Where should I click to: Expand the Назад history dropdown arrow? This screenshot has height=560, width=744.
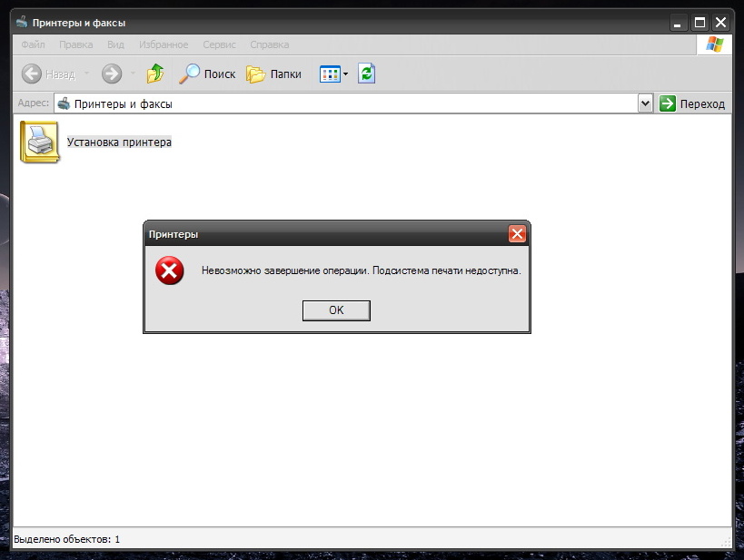(x=86, y=74)
